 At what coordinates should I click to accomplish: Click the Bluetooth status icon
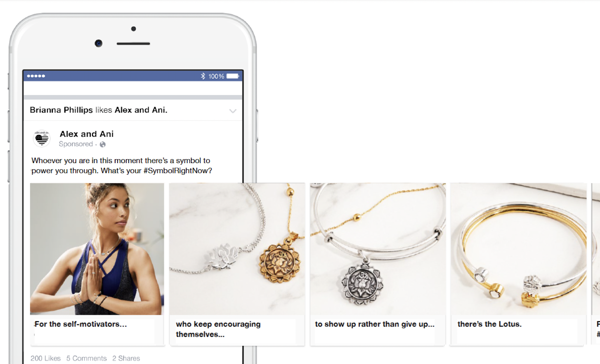[203, 76]
